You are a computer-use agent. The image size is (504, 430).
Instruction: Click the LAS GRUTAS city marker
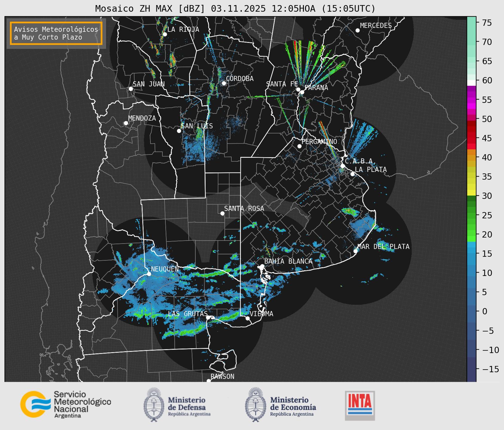208,318
